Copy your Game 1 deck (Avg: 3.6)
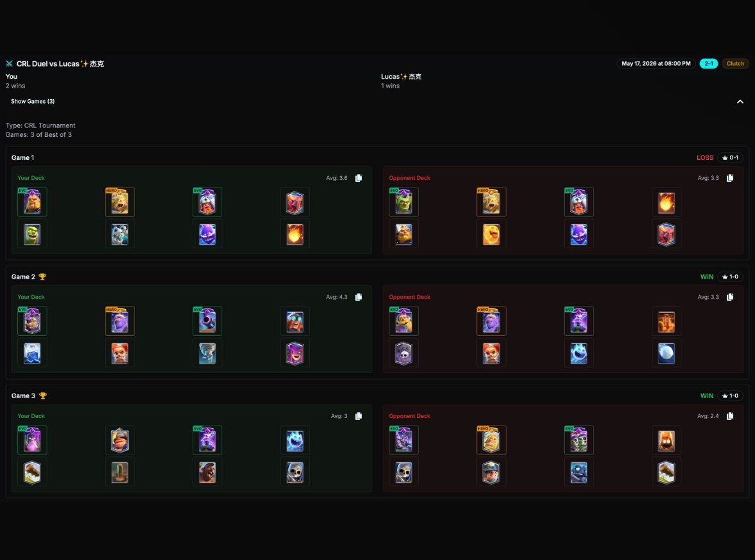This screenshot has height=560, width=755. (x=359, y=178)
